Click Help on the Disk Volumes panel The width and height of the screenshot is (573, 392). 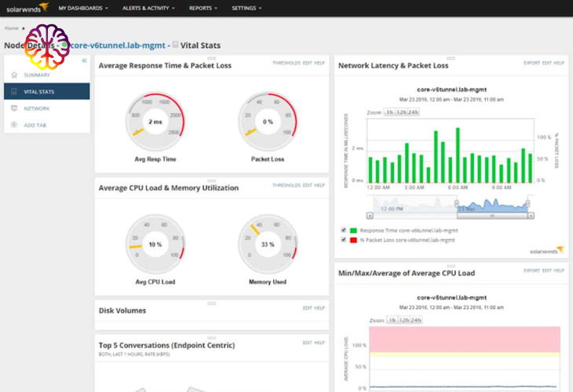pos(319,308)
